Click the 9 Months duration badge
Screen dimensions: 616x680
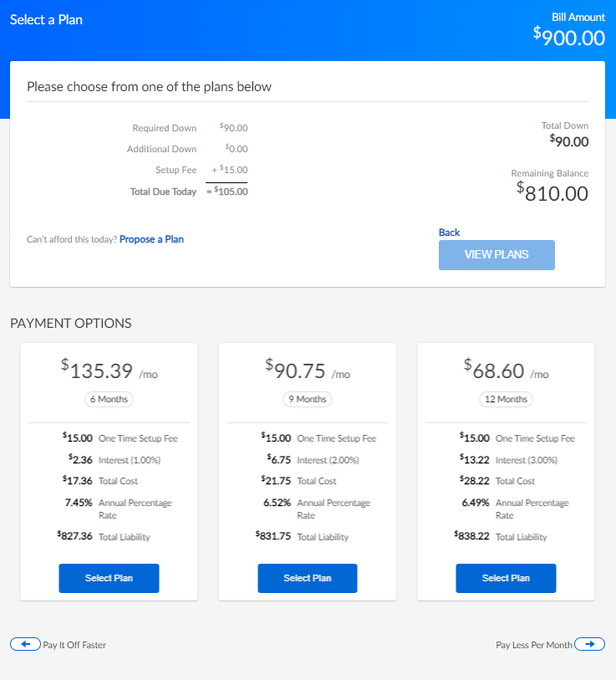[307, 399]
